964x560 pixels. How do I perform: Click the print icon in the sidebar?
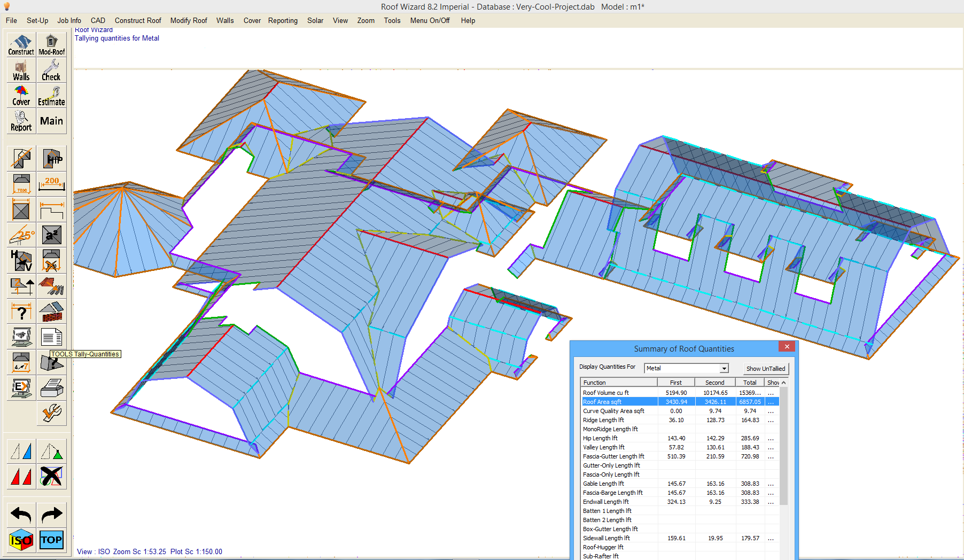pos(51,388)
